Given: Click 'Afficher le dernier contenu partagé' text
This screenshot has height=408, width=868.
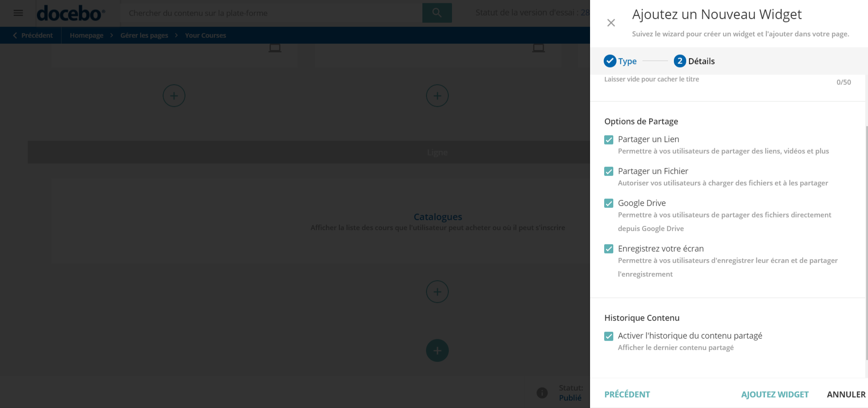Looking at the screenshot, I should coord(676,347).
